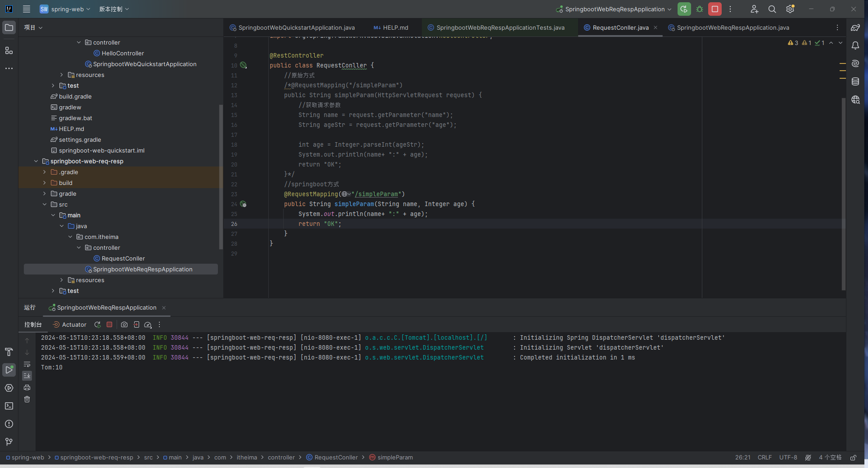This screenshot has width=868, height=468.
Task: Switch to SpringbootWebReqRespApplication.java tab
Action: coord(728,27)
